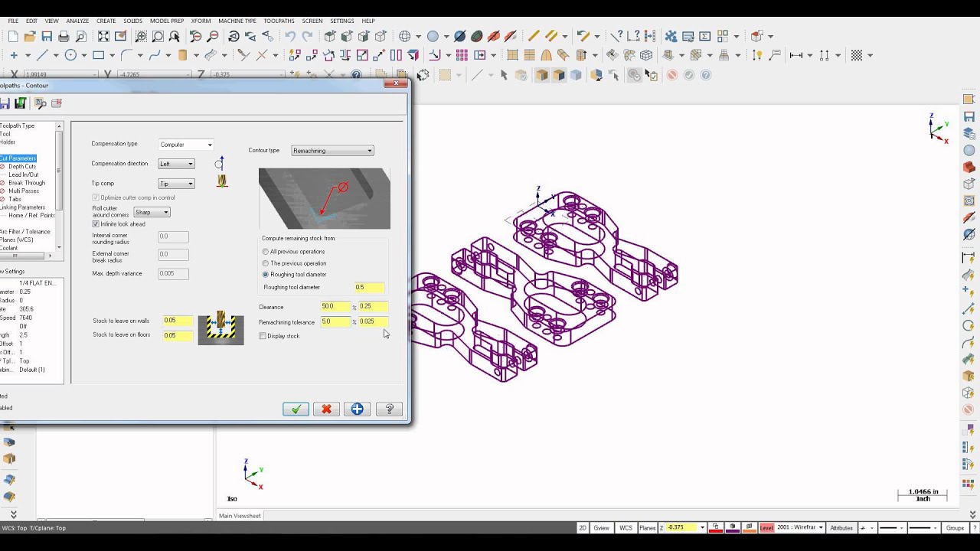Click the blue help icon next to Z field
This screenshot has width=980, height=551.
coord(356,74)
